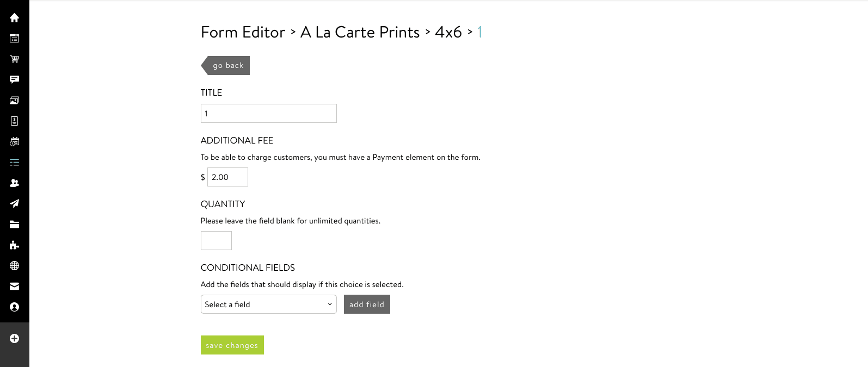Open the chat messages icon
This screenshot has width=868, height=367.
[14, 79]
